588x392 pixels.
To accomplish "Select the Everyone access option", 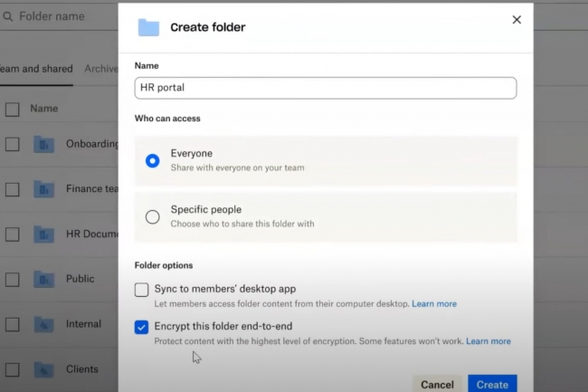I will (x=153, y=160).
